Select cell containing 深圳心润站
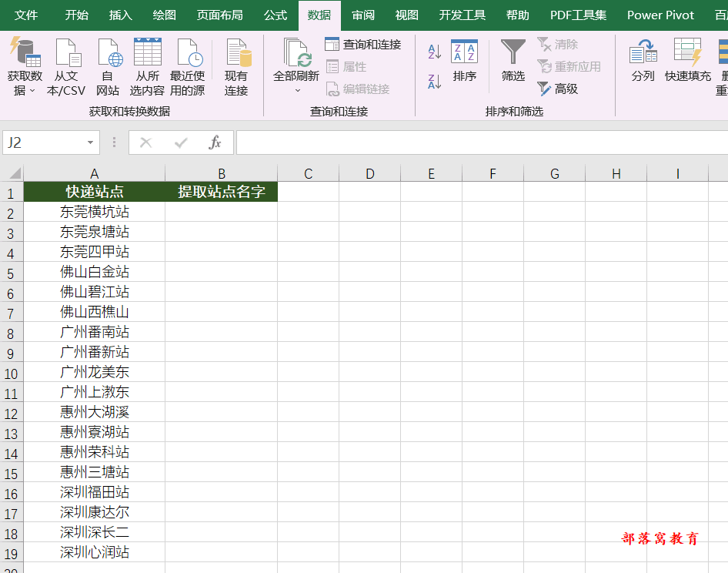 point(94,552)
